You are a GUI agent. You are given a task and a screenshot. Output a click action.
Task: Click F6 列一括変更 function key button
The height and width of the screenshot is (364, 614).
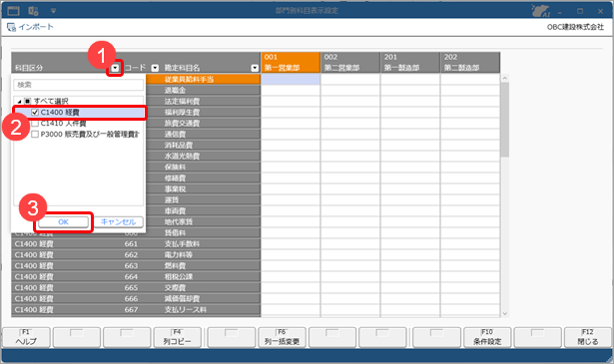pyautogui.click(x=282, y=337)
